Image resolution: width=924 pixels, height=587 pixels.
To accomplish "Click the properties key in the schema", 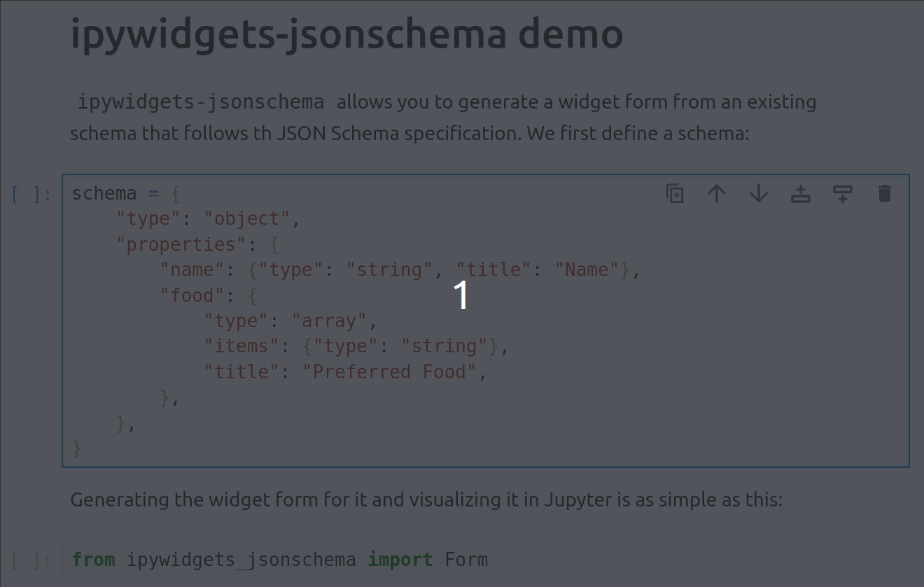I will point(182,244).
